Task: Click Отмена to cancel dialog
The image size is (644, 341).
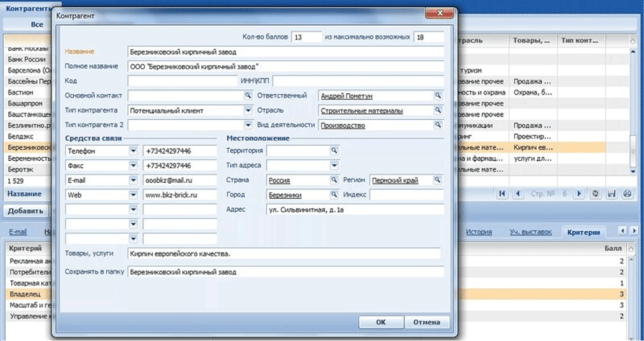Action: click(426, 322)
